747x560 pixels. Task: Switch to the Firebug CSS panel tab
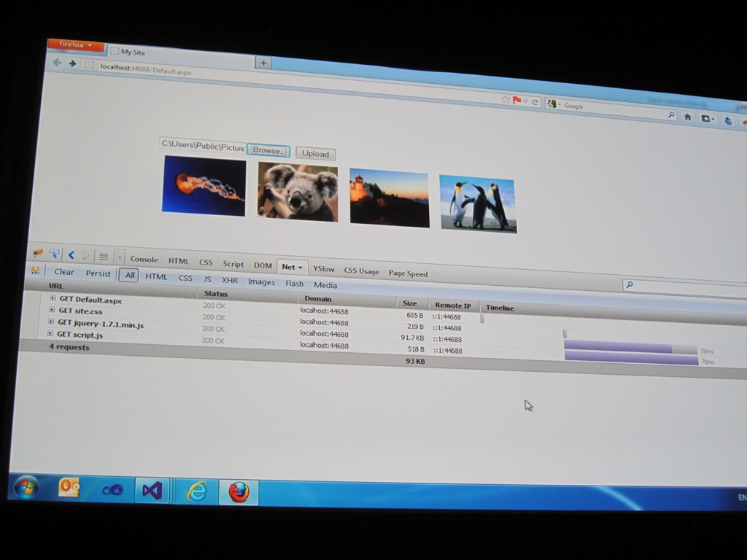pos(206,262)
